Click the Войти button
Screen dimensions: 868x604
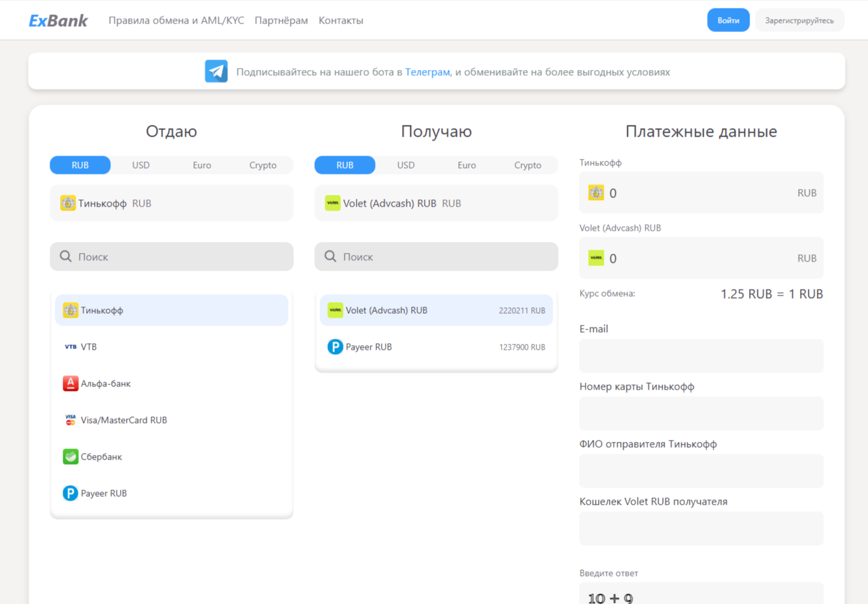[x=728, y=20]
